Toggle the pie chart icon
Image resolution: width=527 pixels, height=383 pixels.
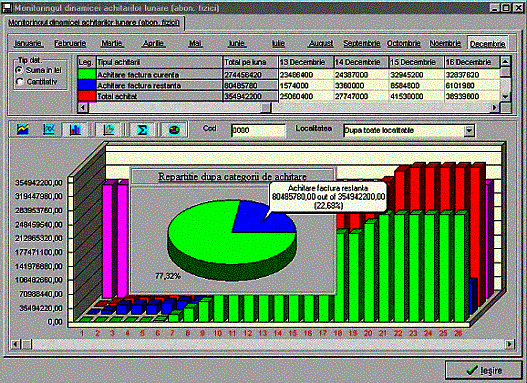tap(174, 130)
